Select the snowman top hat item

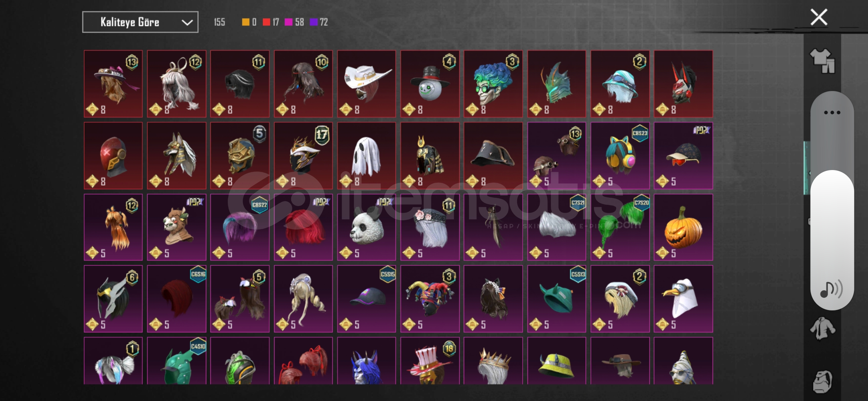click(430, 84)
